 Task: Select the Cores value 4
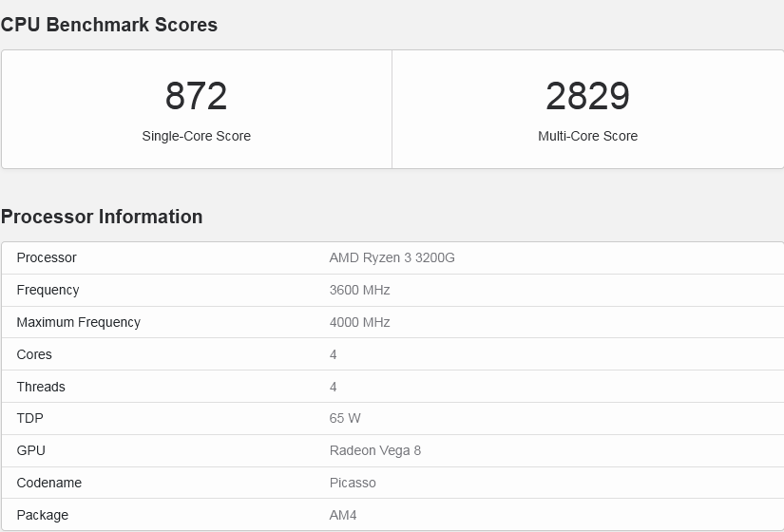(333, 354)
